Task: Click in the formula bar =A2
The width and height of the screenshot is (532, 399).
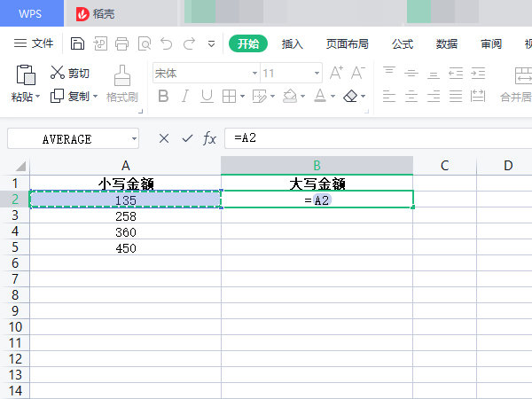Action: 378,138
